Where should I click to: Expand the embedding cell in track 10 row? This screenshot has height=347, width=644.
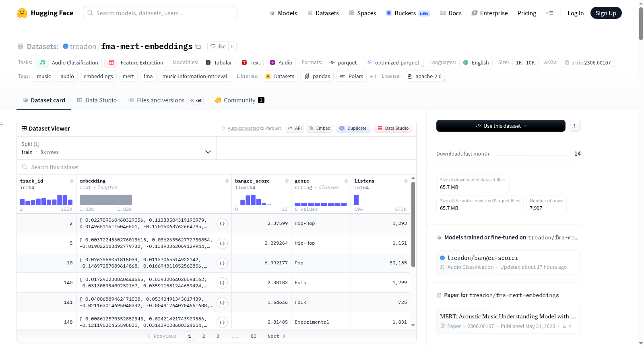coord(222,263)
